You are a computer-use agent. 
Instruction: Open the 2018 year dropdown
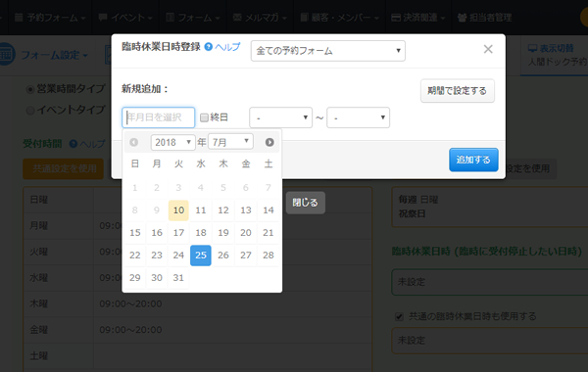tap(172, 142)
